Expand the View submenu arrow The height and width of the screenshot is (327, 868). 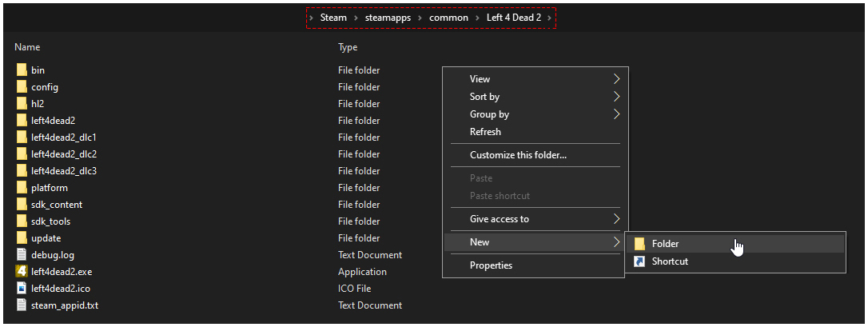pos(616,79)
